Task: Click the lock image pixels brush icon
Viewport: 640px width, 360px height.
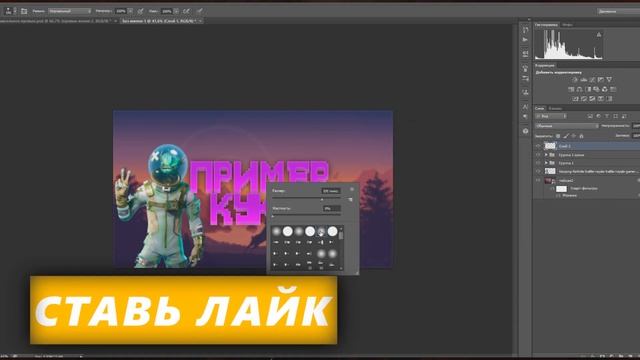Action: pyautogui.click(x=566, y=136)
